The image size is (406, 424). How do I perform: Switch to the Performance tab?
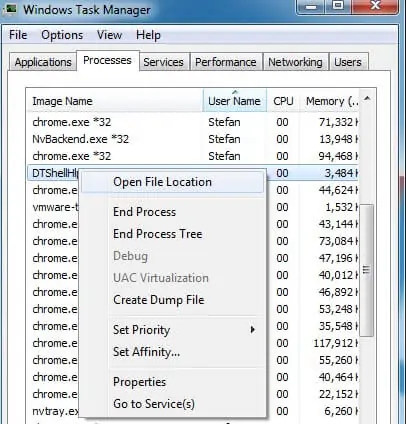tap(226, 62)
